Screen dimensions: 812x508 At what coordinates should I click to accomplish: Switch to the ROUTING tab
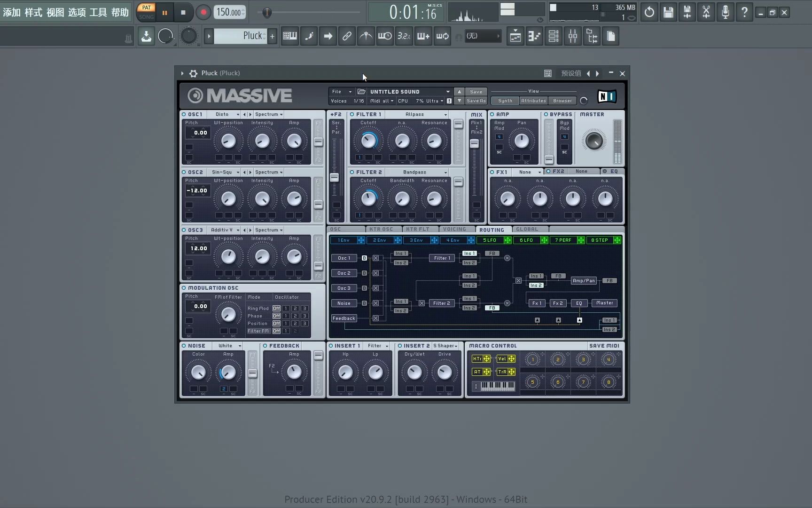pyautogui.click(x=492, y=230)
